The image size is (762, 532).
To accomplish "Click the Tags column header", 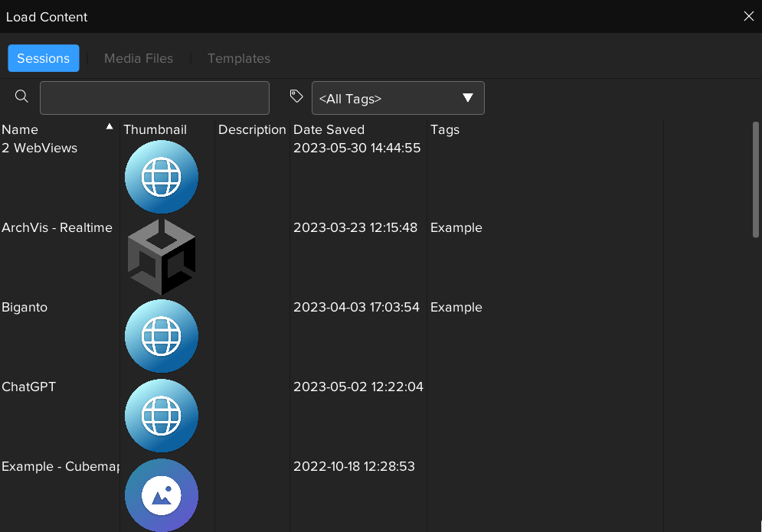I will 445,129.
